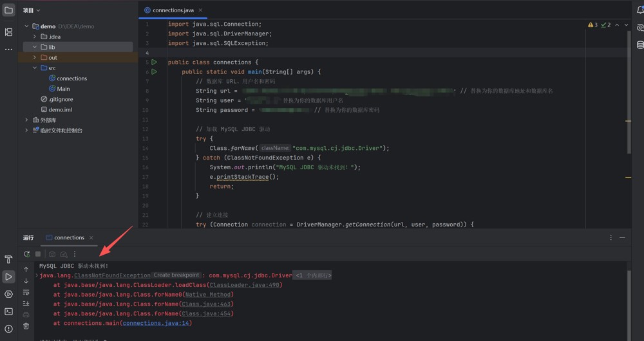Select Main class in project tree
This screenshot has width=644, height=341.
tap(59, 89)
